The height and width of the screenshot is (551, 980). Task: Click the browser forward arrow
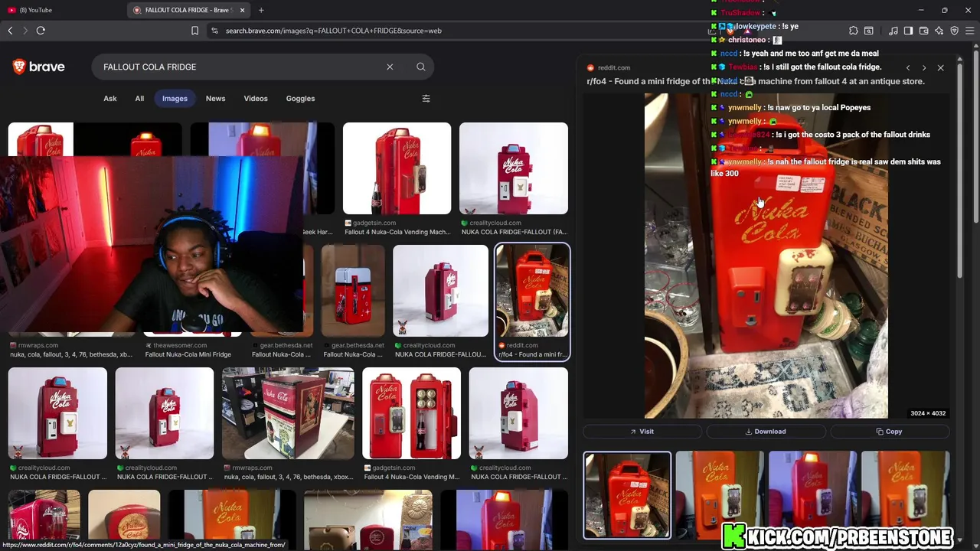[25, 31]
